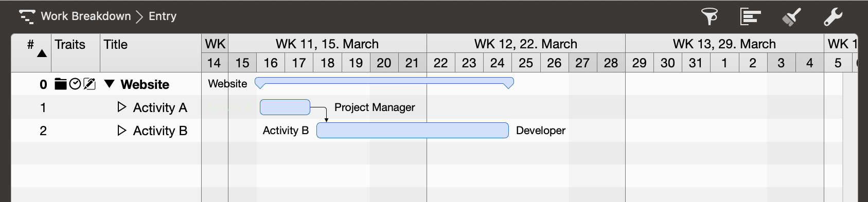Open the wrench settings icon

833,16
